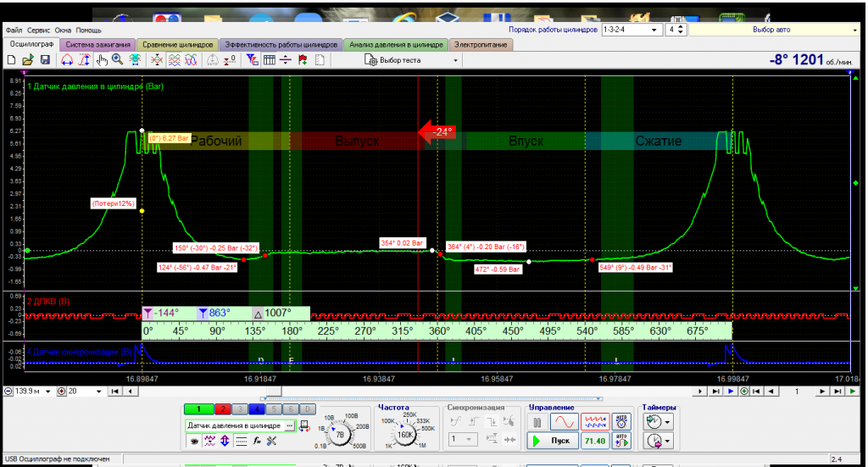Toggle channel 1 green button
Image resolution: width=868 pixels, height=467 pixels.
pyautogui.click(x=198, y=409)
